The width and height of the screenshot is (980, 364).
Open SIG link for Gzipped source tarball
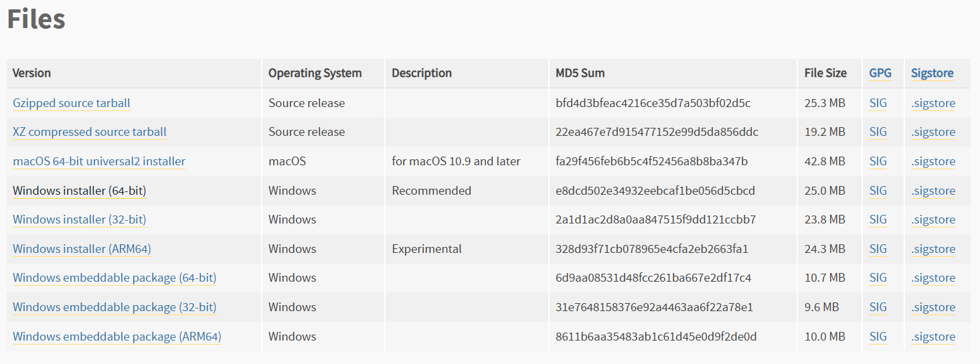click(878, 103)
